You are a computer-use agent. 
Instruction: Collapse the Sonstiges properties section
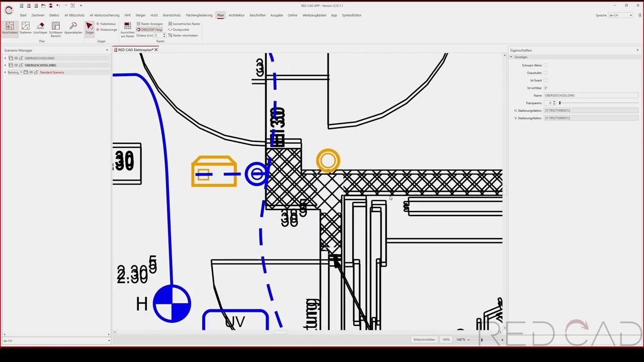tap(511, 57)
